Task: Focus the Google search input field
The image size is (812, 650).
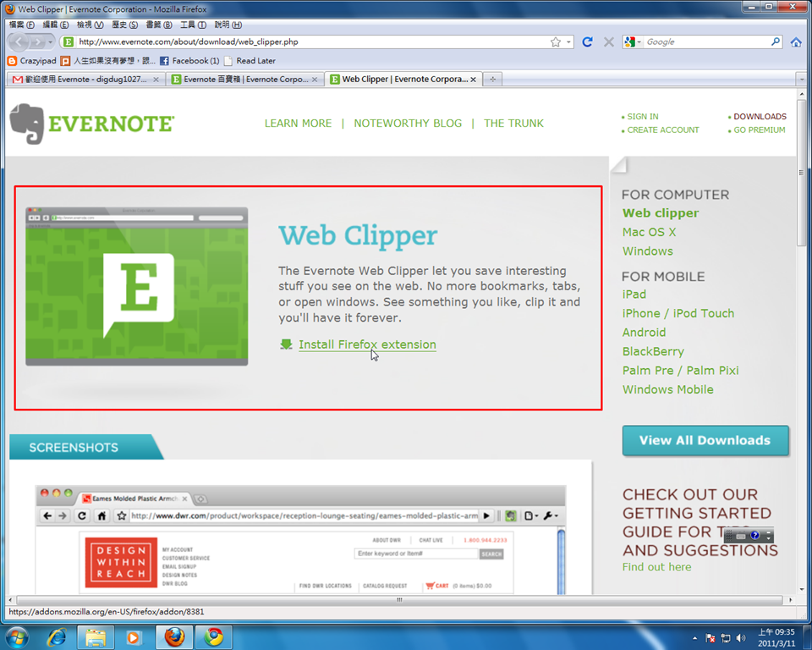Action: (x=707, y=42)
